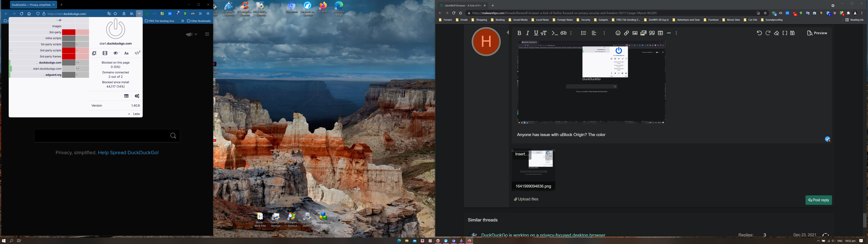Screen dimensions: 868x244
Task: Open uBlock logger icon
Action: coord(126,96)
